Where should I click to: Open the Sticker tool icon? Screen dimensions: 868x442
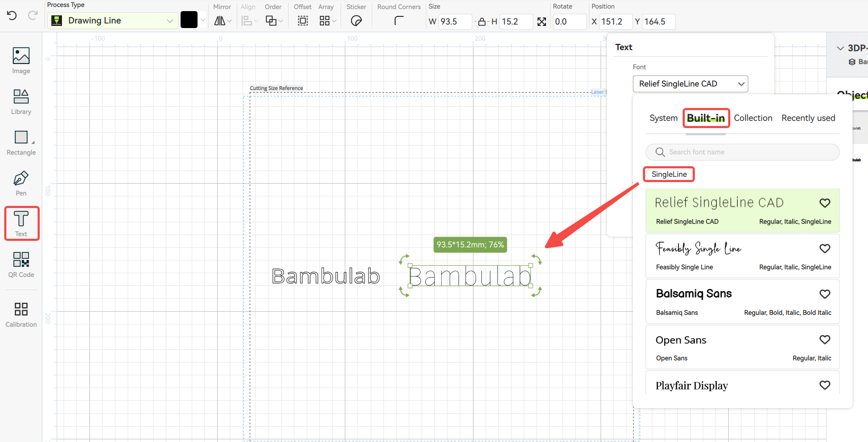(356, 21)
